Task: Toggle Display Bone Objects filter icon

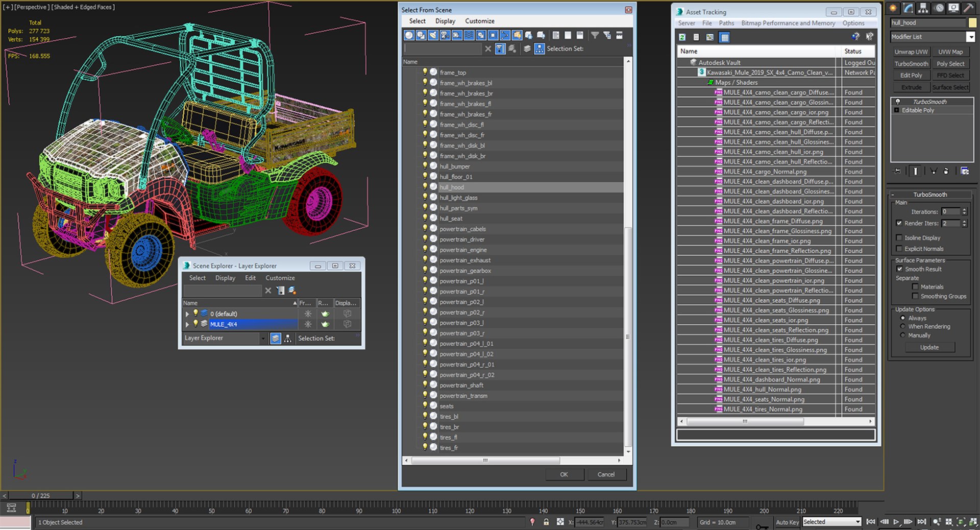Action: point(505,35)
